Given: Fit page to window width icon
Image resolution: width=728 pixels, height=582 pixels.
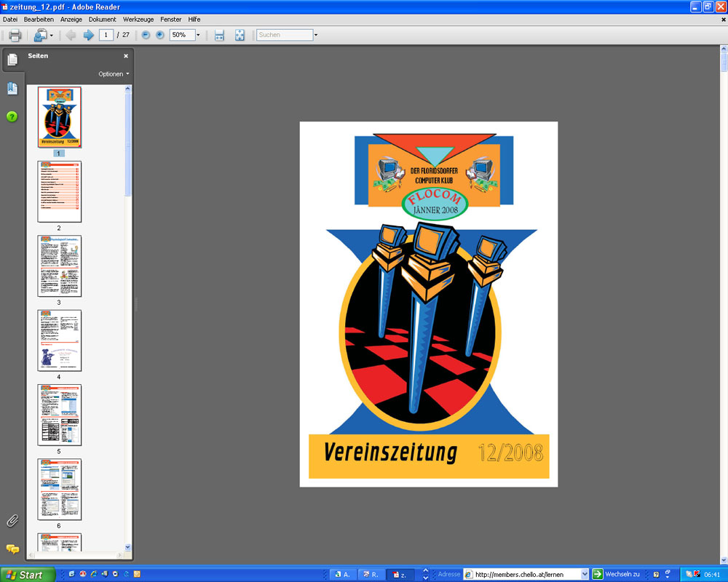Looking at the screenshot, I should pyautogui.click(x=219, y=35).
